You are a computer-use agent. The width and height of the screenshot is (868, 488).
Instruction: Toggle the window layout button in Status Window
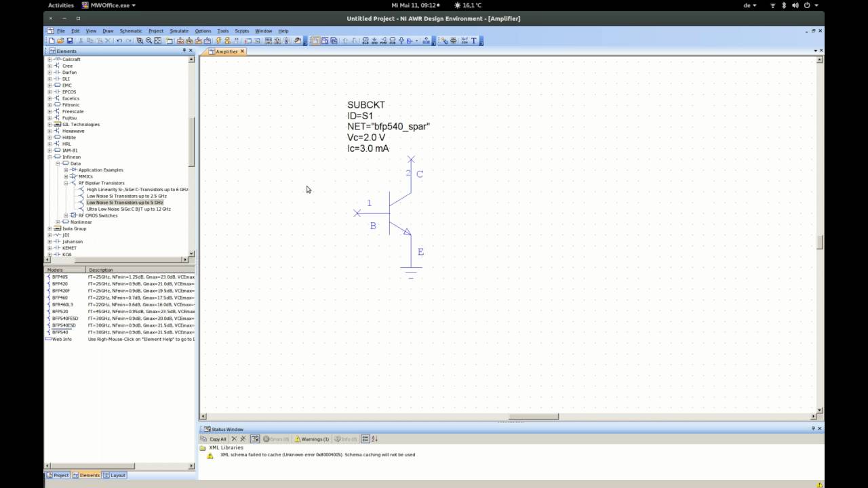pos(255,439)
